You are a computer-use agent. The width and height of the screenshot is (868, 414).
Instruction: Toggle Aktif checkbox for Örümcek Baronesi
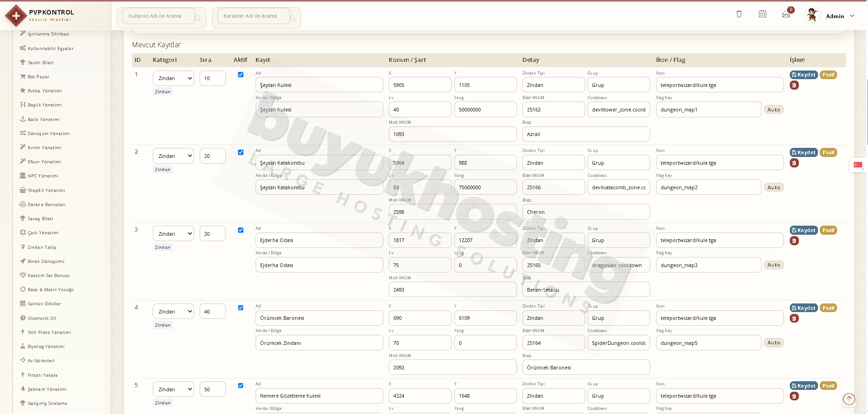[241, 308]
